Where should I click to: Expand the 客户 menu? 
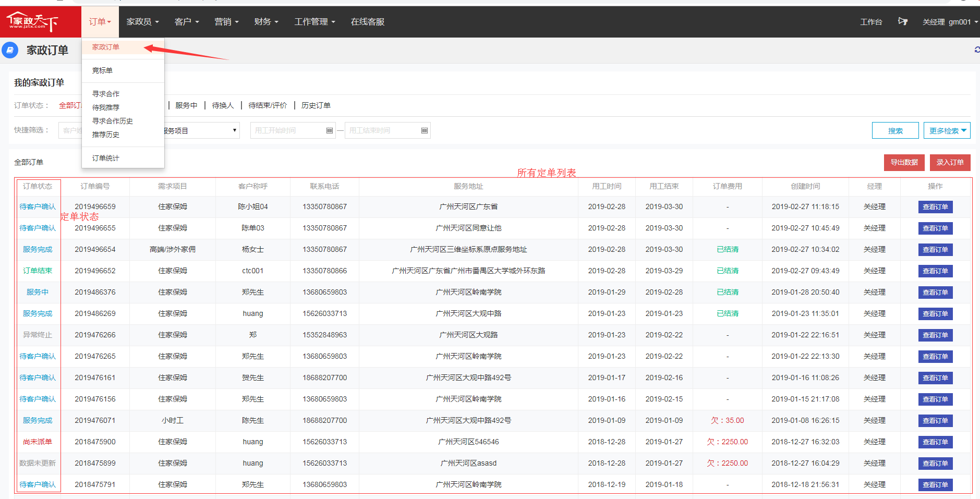(187, 21)
